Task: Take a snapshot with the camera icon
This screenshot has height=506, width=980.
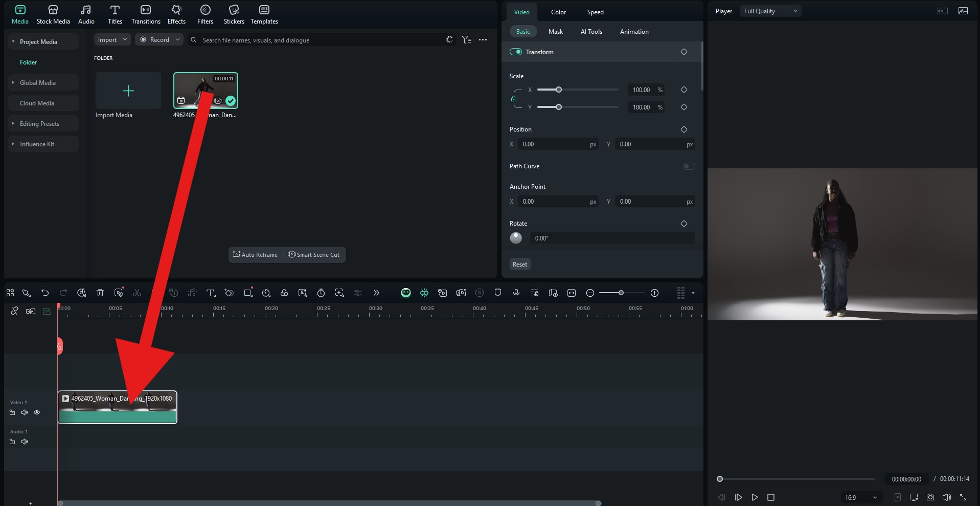Action: (x=930, y=497)
